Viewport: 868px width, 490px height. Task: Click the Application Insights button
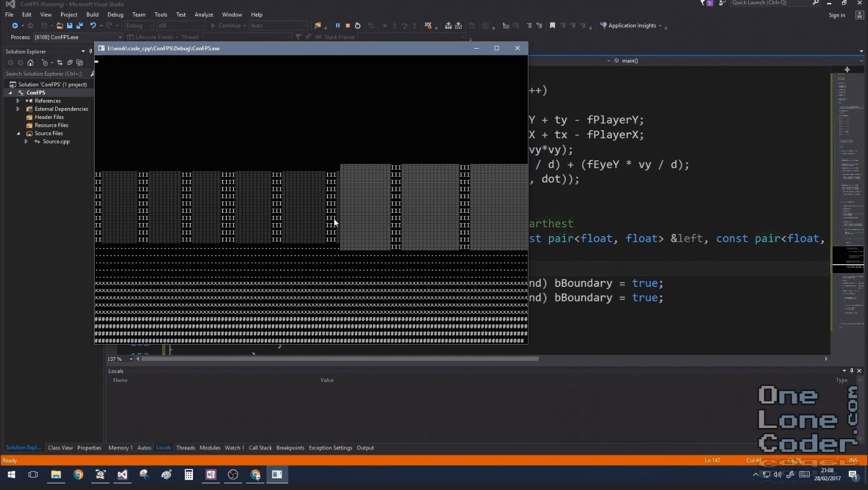coord(632,25)
